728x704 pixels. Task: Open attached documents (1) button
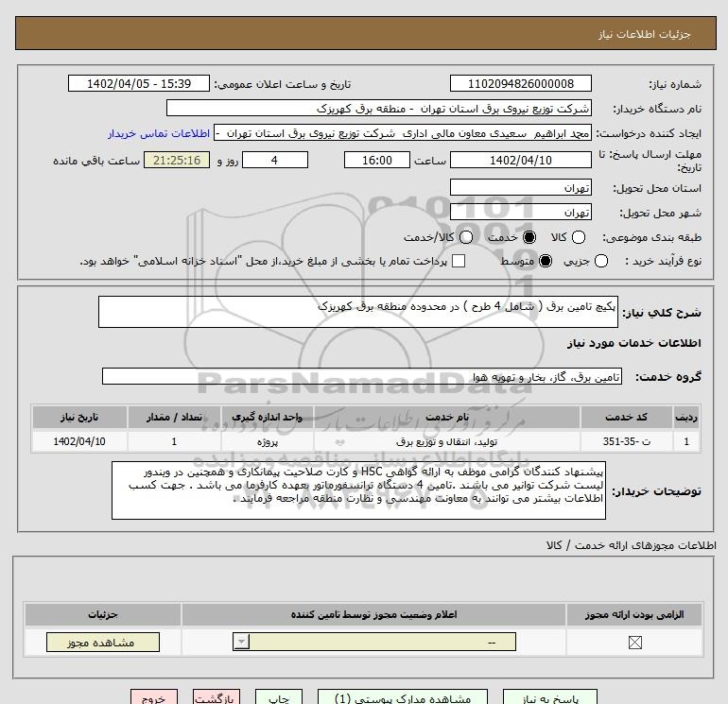(x=403, y=697)
